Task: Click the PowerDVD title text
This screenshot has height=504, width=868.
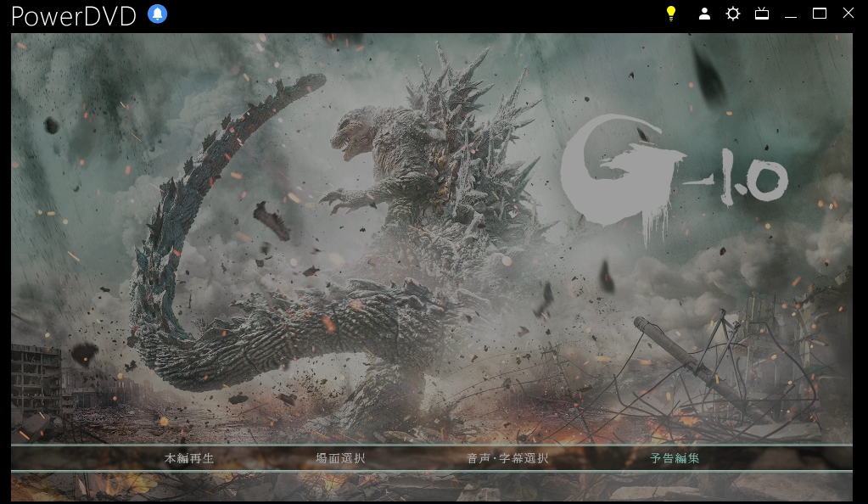Action: pyautogui.click(x=74, y=16)
